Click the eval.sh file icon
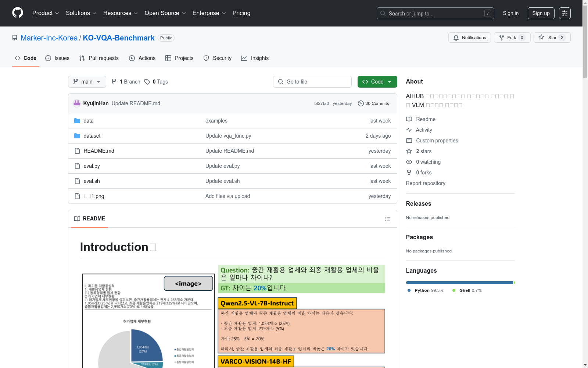The image size is (588, 368). coord(77,181)
